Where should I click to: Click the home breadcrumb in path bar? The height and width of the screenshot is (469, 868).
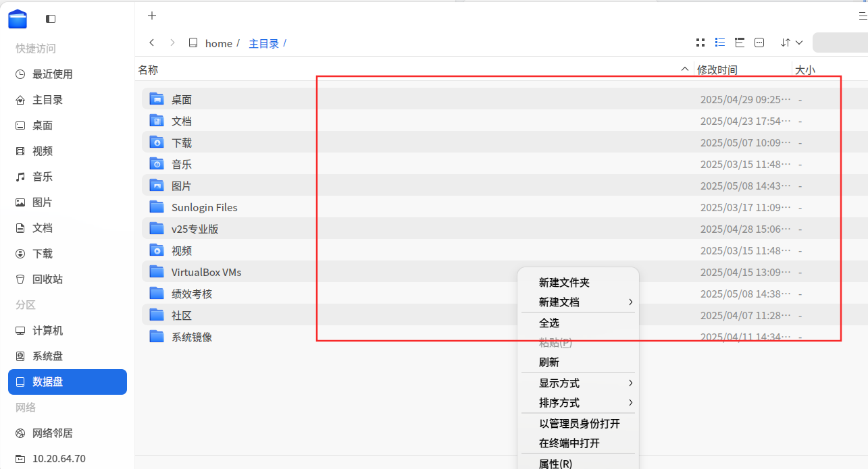[x=219, y=43]
